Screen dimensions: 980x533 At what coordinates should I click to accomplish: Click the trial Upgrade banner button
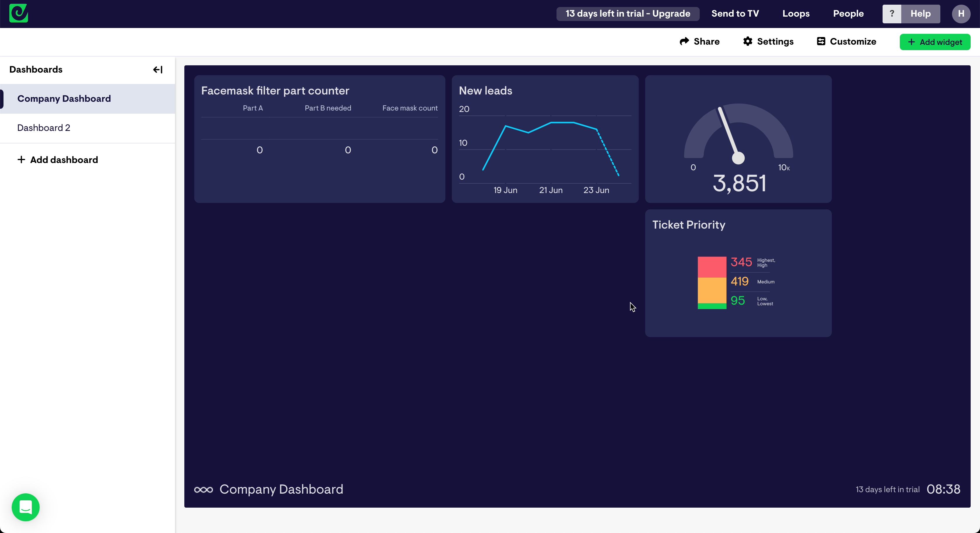pyautogui.click(x=628, y=14)
